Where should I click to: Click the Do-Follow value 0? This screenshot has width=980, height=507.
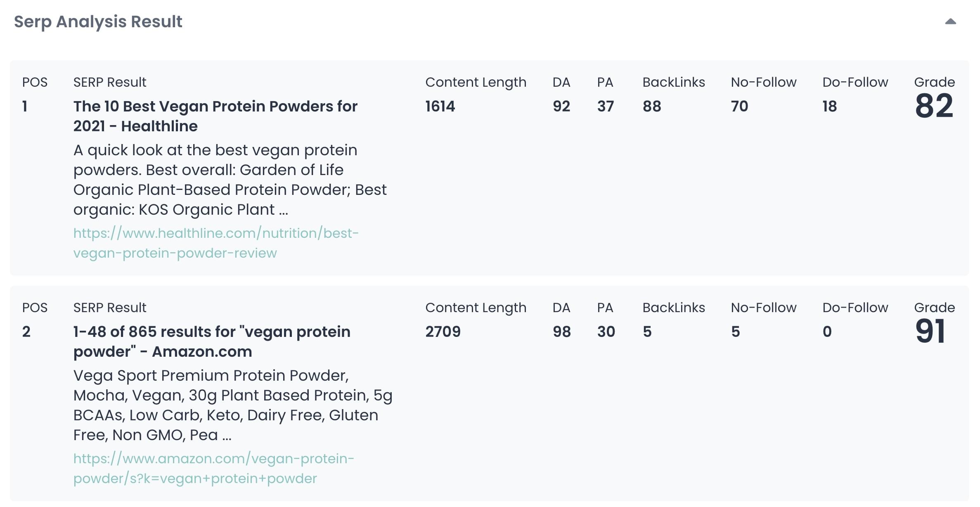tap(827, 332)
